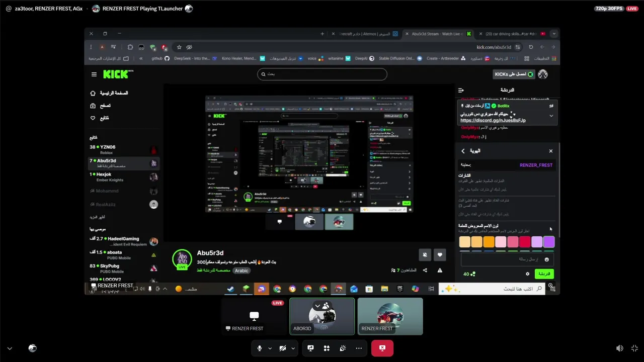Click the chevron at bottom-left of Discord
644x362 pixels.
pyautogui.click(x=10, y=348)
